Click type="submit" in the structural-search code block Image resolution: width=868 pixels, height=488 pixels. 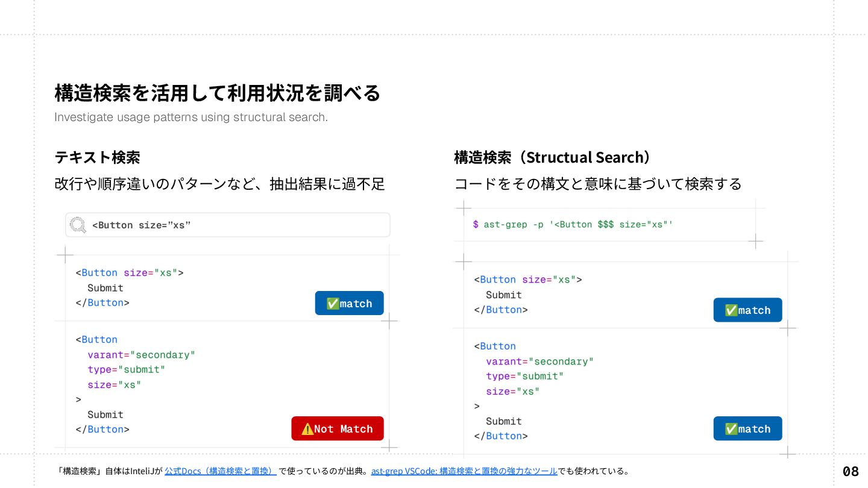[524, 377]
